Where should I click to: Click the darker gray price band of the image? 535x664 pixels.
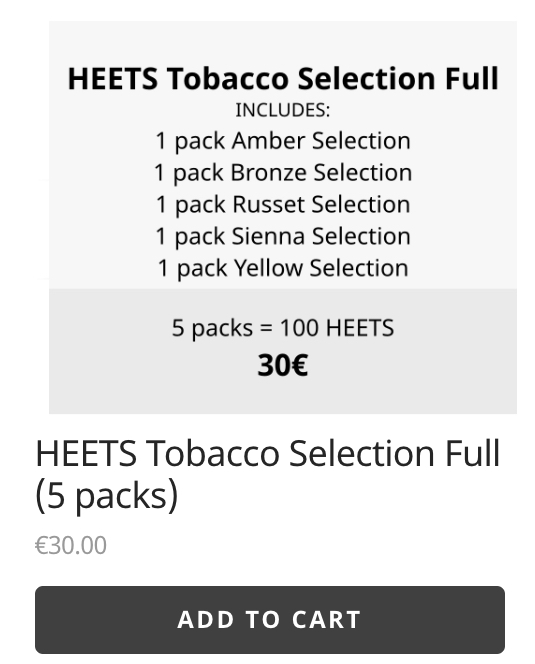click(x=283, y=351)
